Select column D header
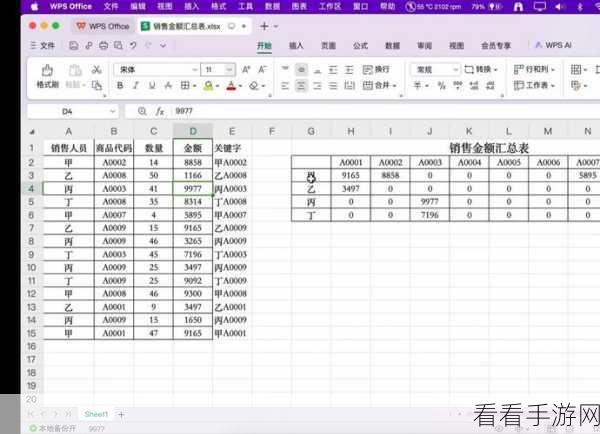Screen dimensions: 600x434 (193, 132)
